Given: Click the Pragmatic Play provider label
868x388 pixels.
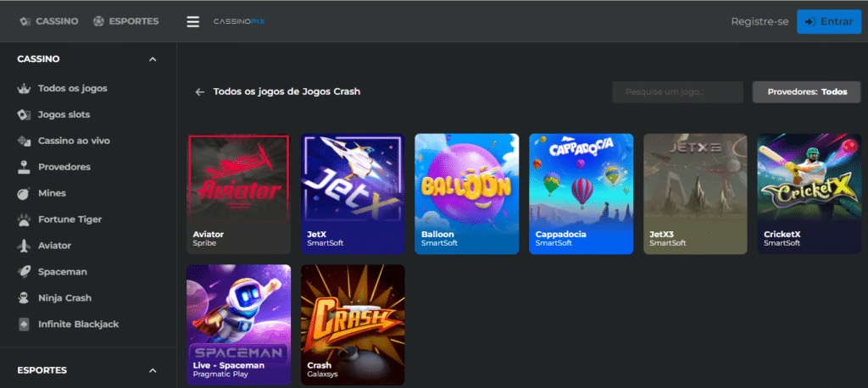Looking at the screenshot, I should coord(220,374).
